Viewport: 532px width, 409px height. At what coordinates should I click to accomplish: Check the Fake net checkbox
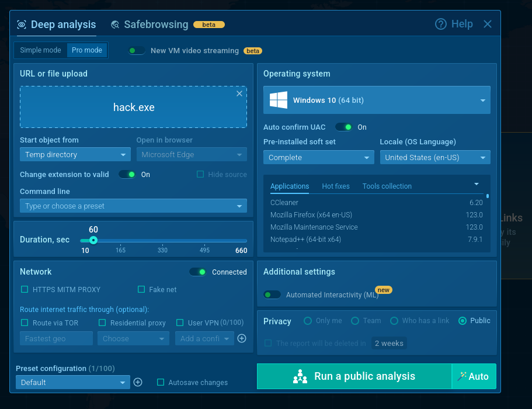[141, 289]
